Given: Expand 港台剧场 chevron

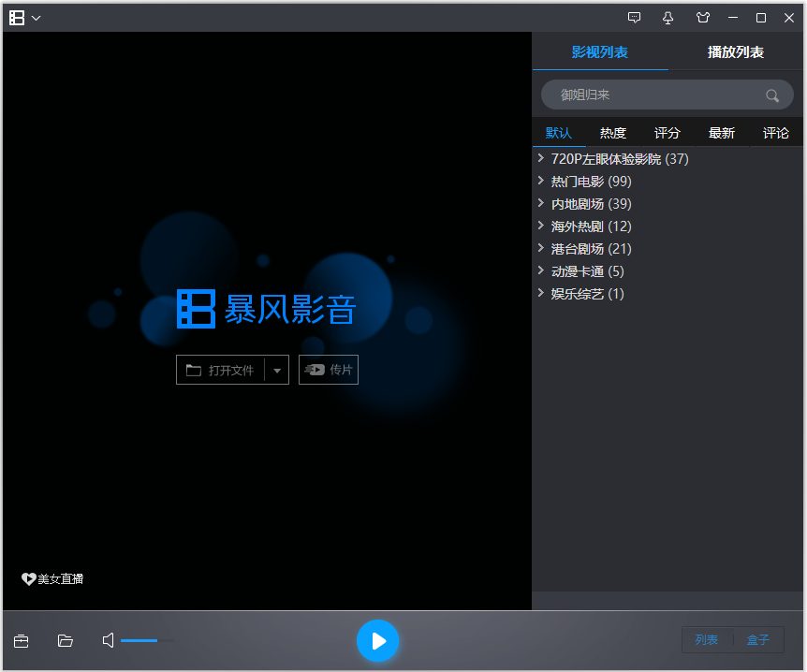Looking at the screenshot, I should [x=540, y=248].
